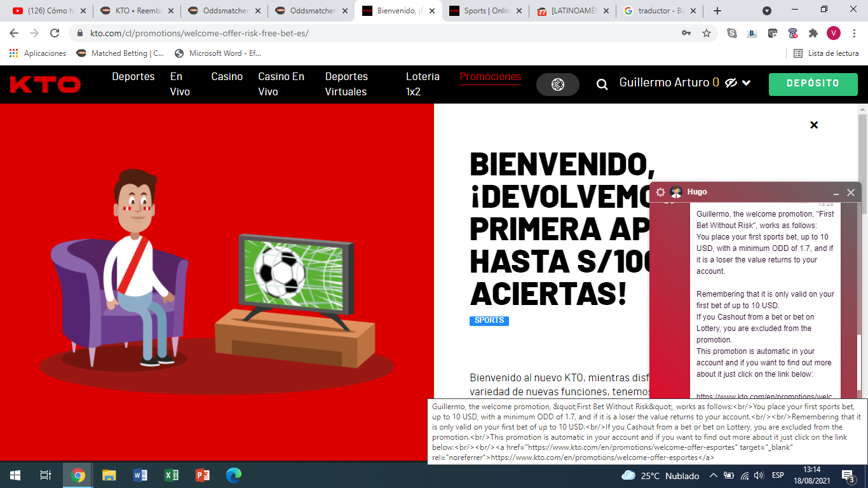Open notification center with 3 notifications
This screenshot has width=868, height=488.
(x=848, y=475)
